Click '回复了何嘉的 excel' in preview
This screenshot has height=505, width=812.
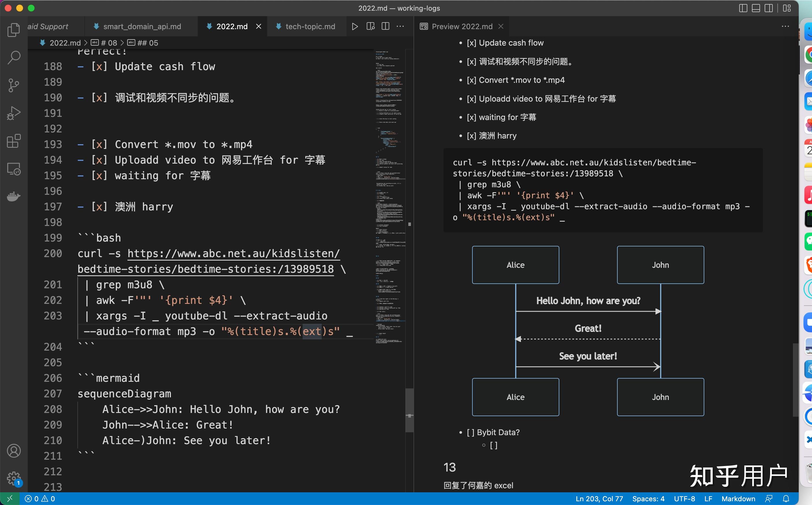coord(478,485)
